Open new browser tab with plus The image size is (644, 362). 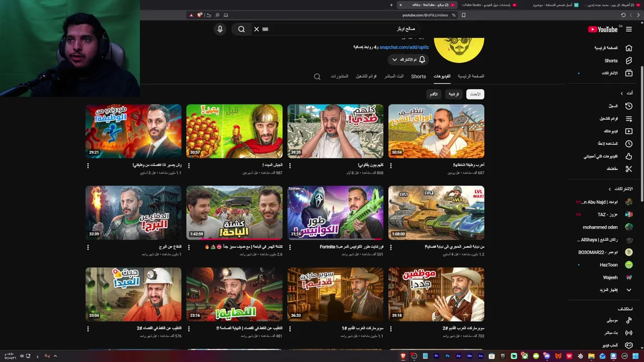coord(391,5)
